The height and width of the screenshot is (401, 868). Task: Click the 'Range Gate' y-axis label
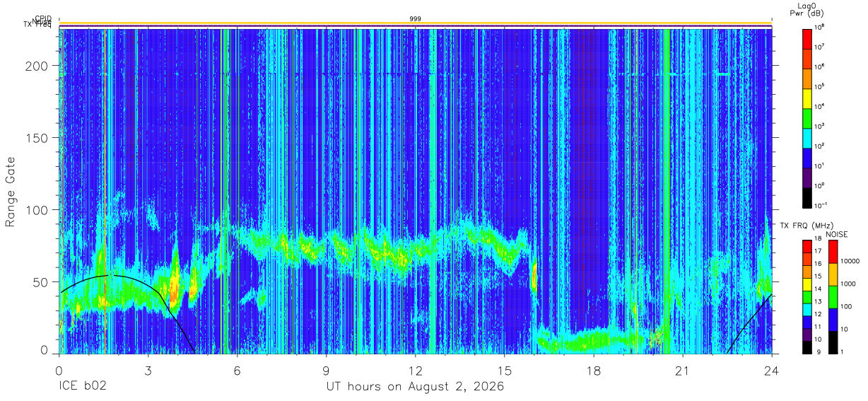11,192
